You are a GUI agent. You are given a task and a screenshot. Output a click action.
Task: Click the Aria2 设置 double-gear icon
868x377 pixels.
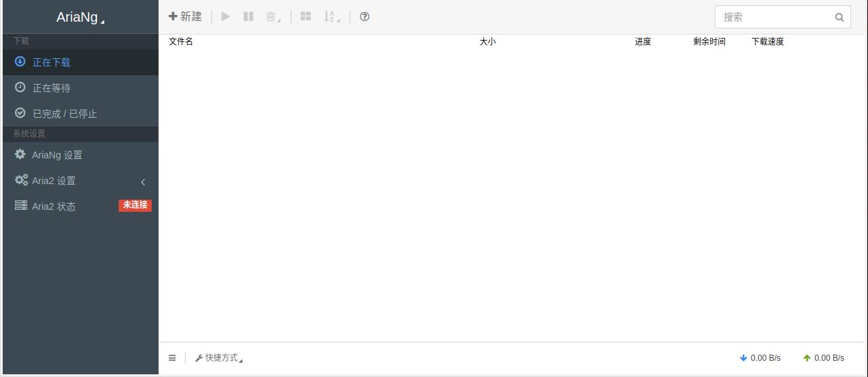[x=21, y=180]
